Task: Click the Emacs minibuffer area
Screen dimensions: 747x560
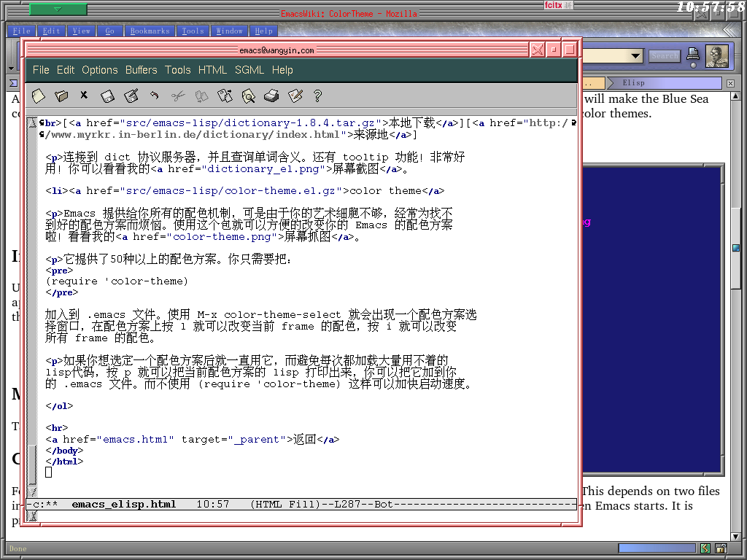Action: point(307,516)
